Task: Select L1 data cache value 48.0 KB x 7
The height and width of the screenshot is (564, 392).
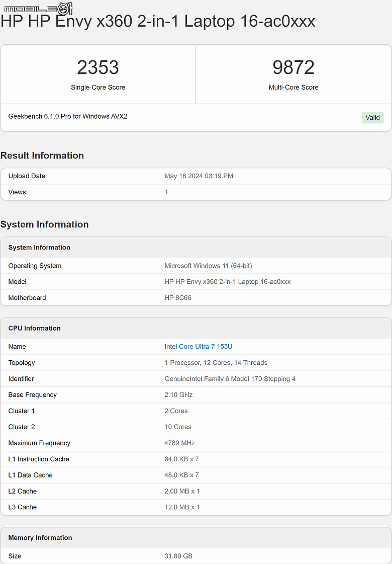Action: point(181,475)
